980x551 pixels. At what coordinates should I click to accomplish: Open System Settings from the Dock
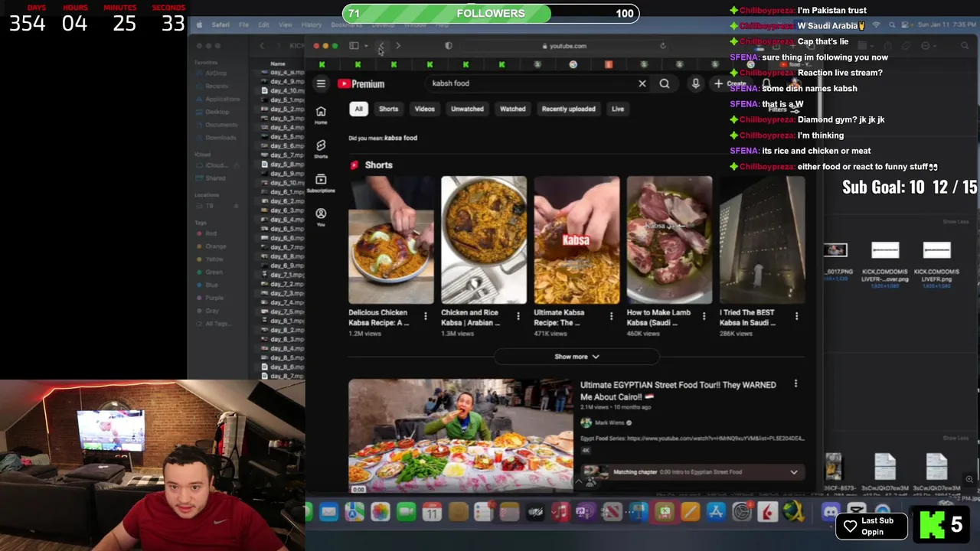coord(742,511)
